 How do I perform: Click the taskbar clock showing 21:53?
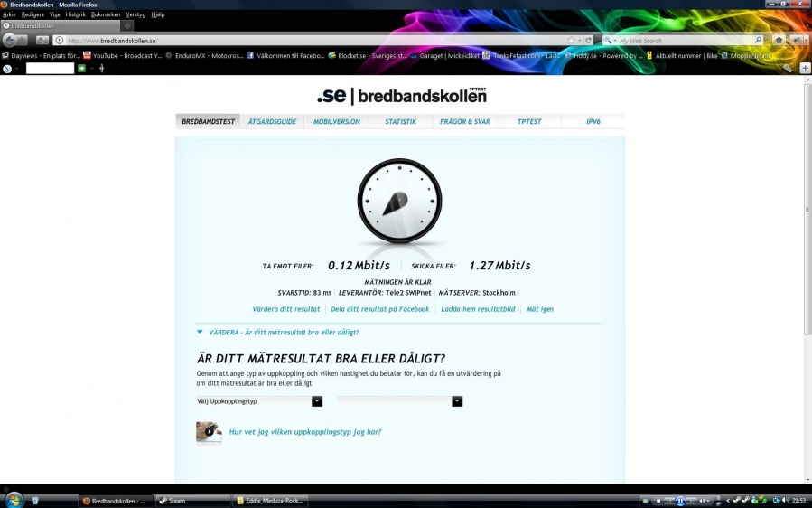(798, 501)
